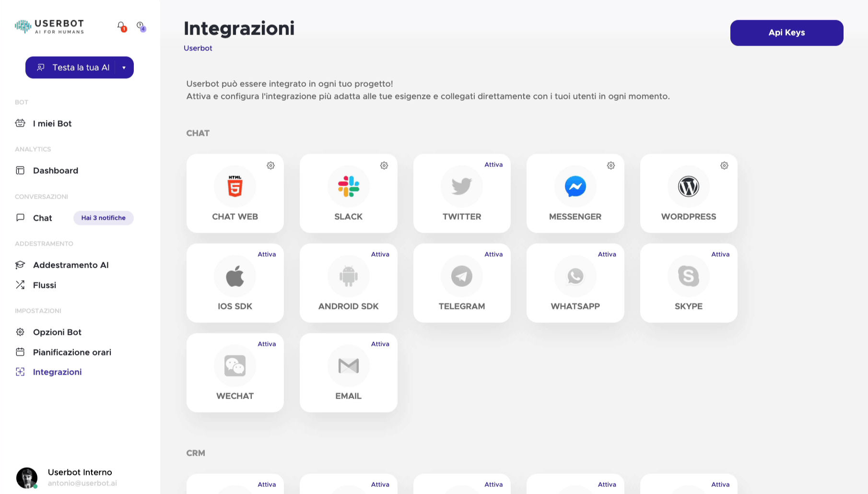Select the Skype logo icon

tap(689, 276)
